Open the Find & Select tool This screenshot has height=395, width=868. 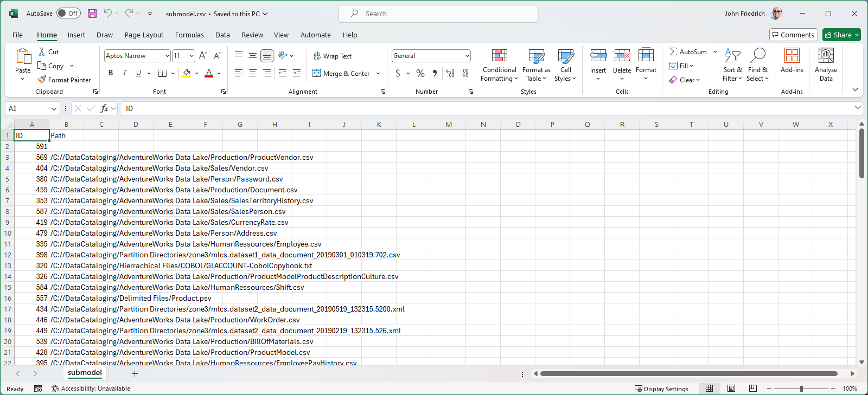(757, 65)
